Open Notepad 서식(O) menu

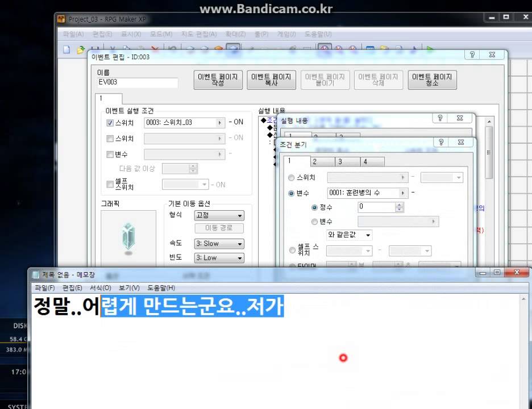[x=101, y=287]
